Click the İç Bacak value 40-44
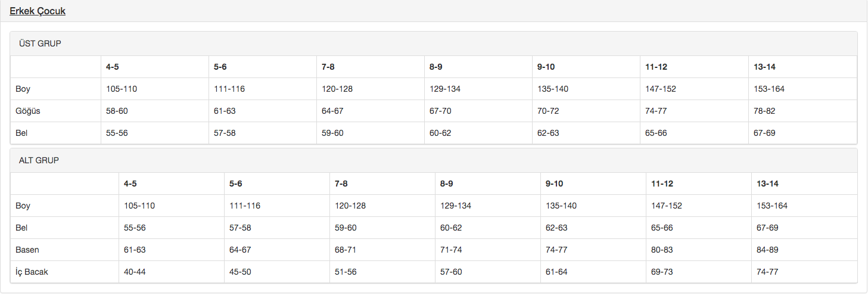Viewport: 868px width, 295px height. tap(135, 272)
